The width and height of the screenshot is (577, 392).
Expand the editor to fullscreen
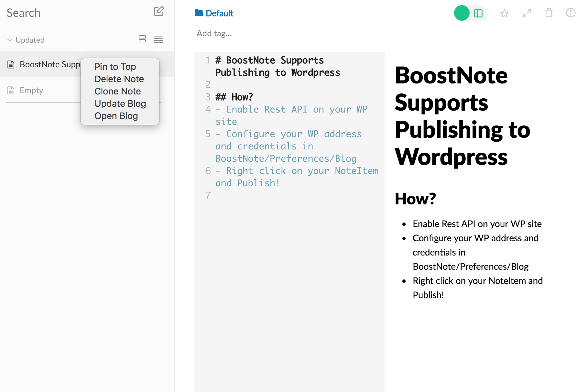click(527, 13)
